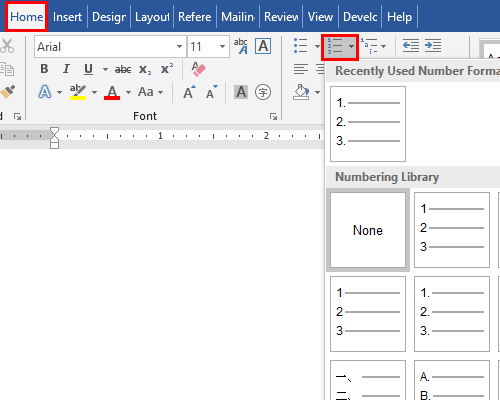Apply yellow text highlight color
500x400 pixels.
78,92
